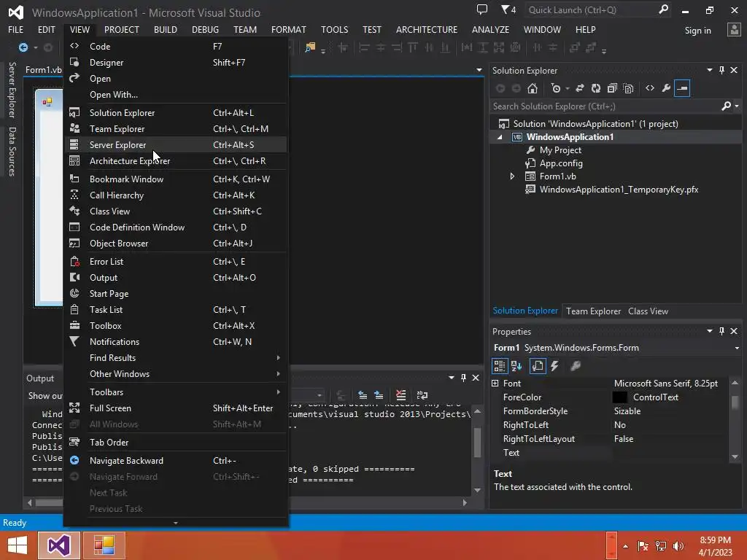Click the Bookmark Window icon

[74, 179]
